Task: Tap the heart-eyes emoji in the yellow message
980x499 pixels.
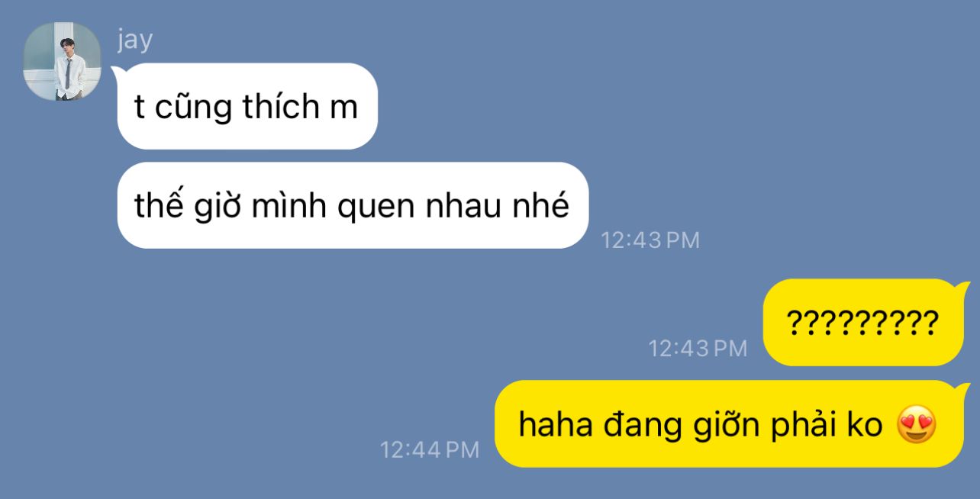Action: (x=916, y=425)
